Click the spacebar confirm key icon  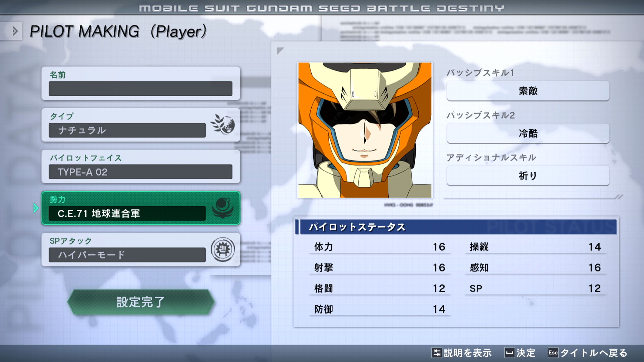(509, 353)
